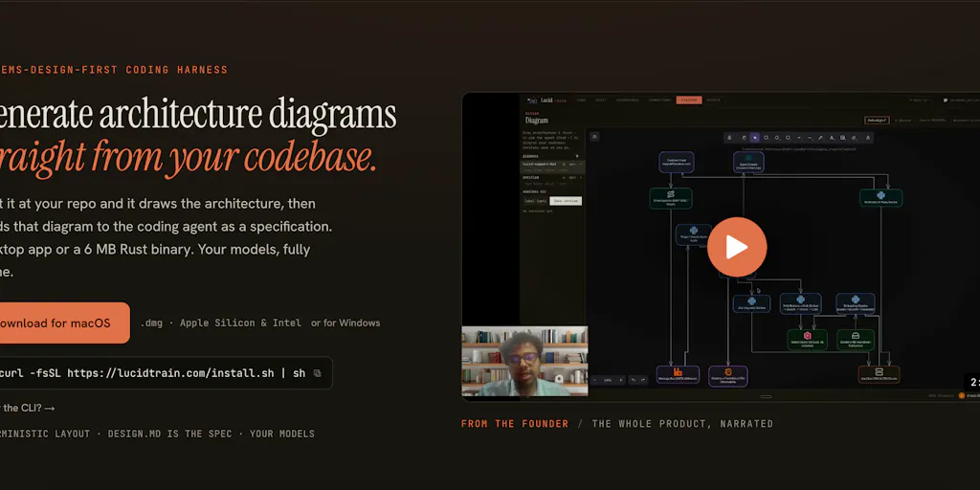Copy the curl install command via the copy icon
The width and height of the screenshot is (980, 490).
coord(317,373)
